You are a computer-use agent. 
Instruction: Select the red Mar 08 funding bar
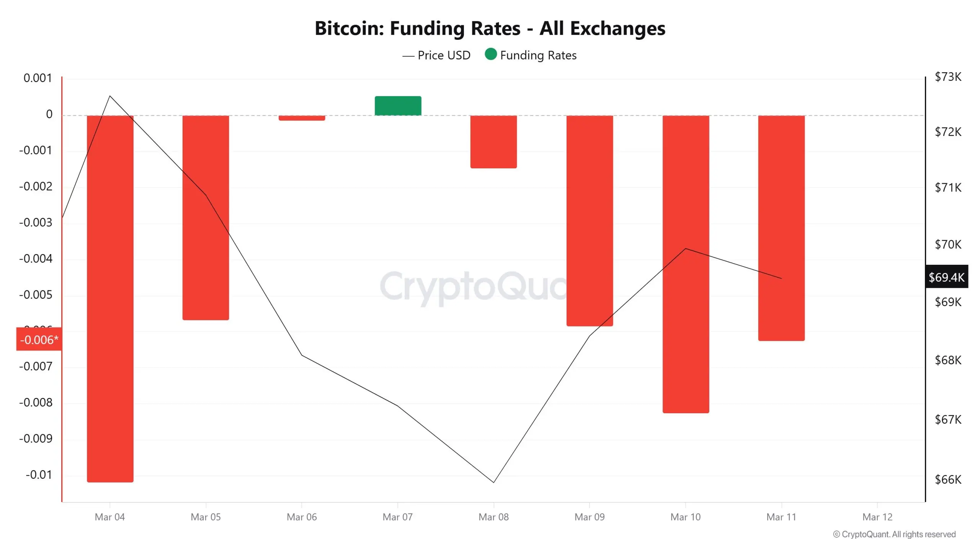[493, 142]
